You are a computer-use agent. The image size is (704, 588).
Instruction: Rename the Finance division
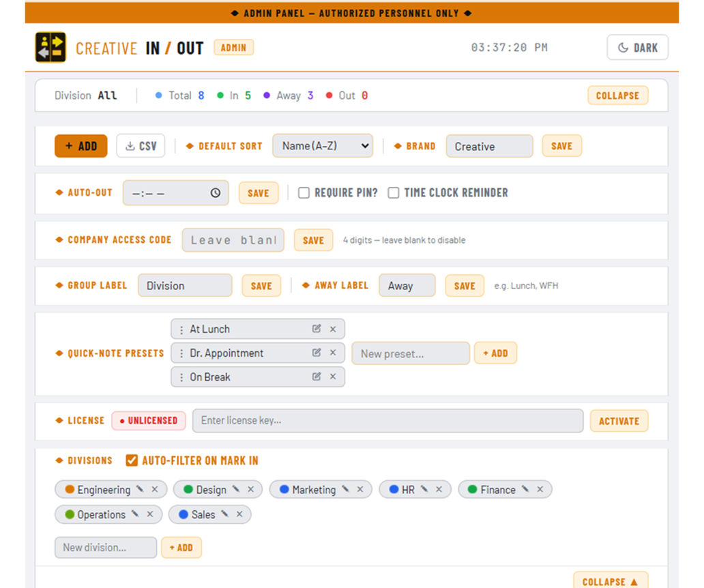[525, 489]
